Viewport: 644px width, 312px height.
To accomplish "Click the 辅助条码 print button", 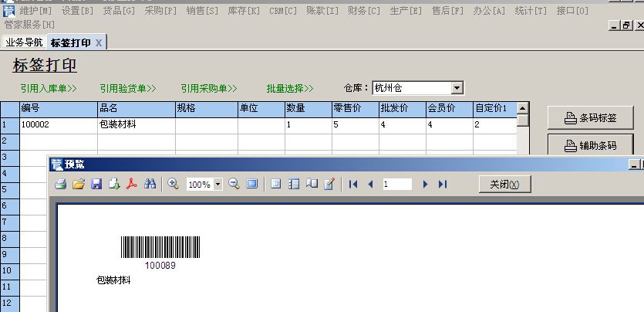I will (590, 145).
